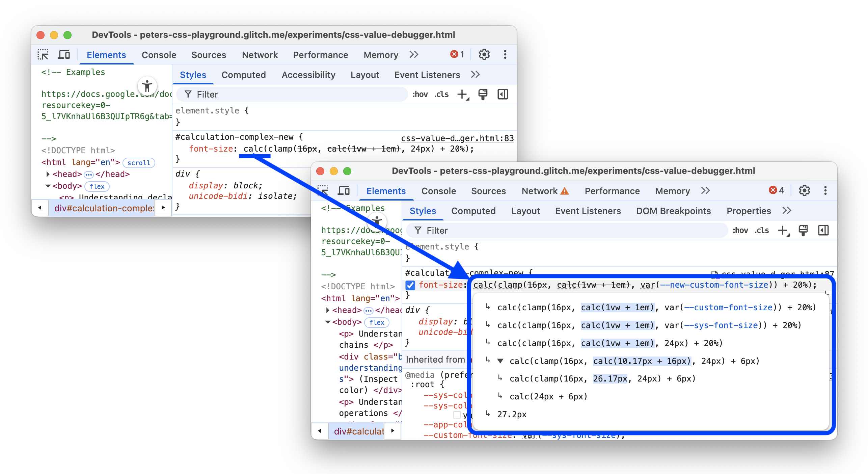Click the rendering paint brush icon

click(x=804, y=231)
